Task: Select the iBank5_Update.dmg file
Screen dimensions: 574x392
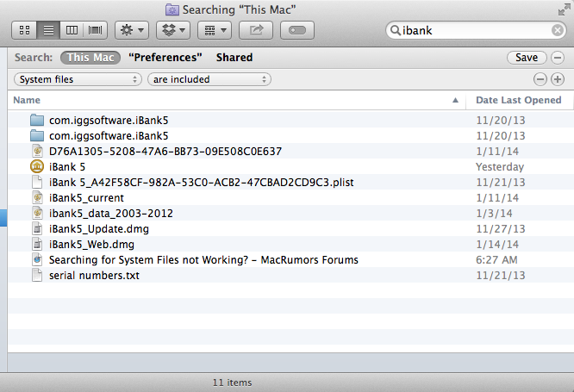Action: point(291,229)
